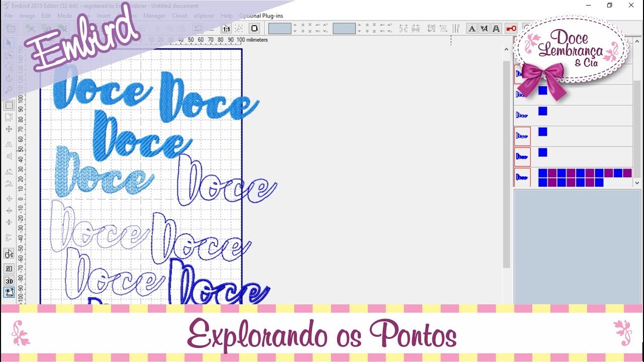
Task: Click the horizontal mirror triangles icon
Action: [9, 144]
